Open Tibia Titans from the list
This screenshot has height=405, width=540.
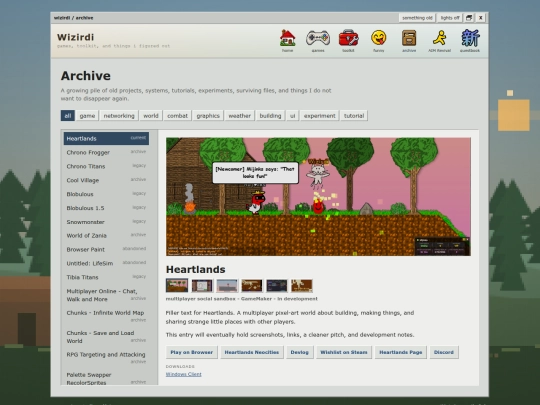pyautogui.click(x=106, y=277)
